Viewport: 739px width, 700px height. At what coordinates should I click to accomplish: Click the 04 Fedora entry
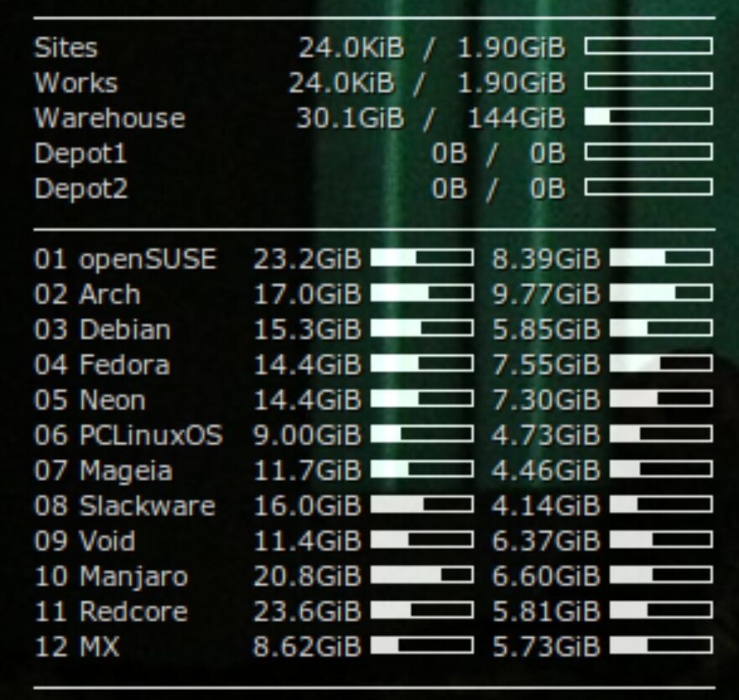point(101,365)
